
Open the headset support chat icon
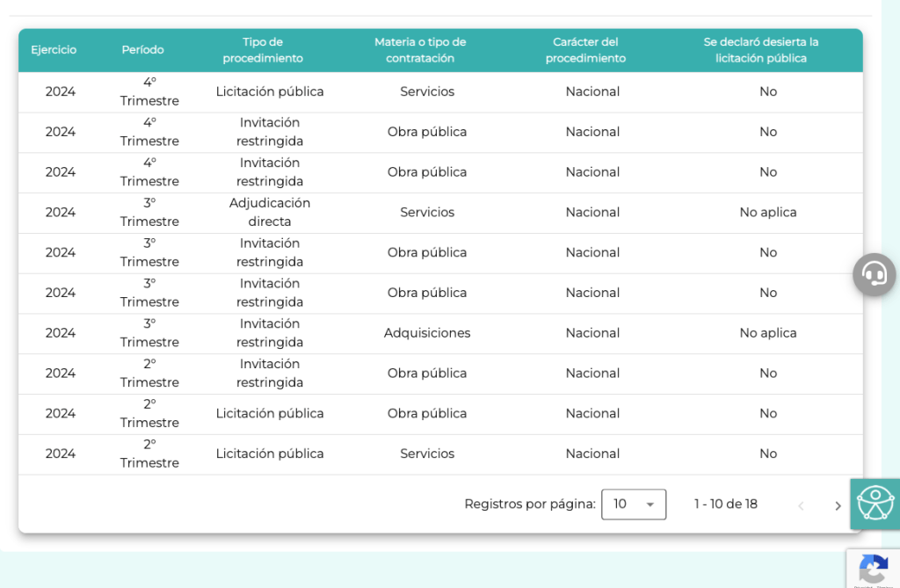(x=874, y=273)
